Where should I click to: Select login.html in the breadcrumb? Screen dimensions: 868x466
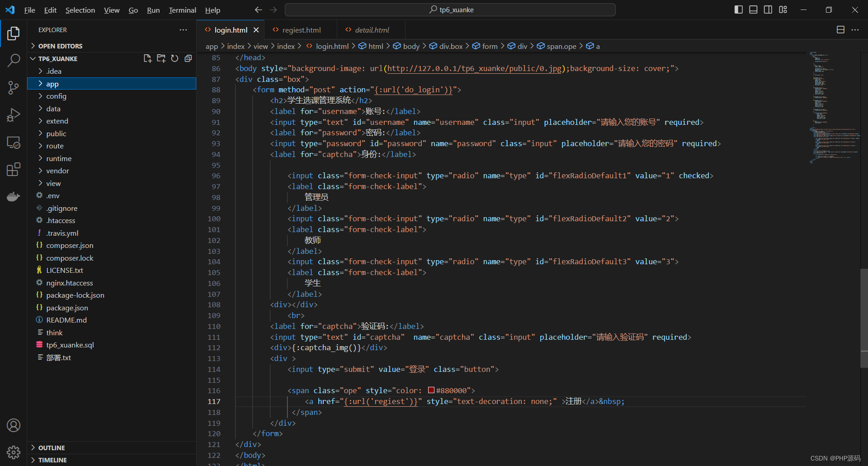(x=327, y=46)
